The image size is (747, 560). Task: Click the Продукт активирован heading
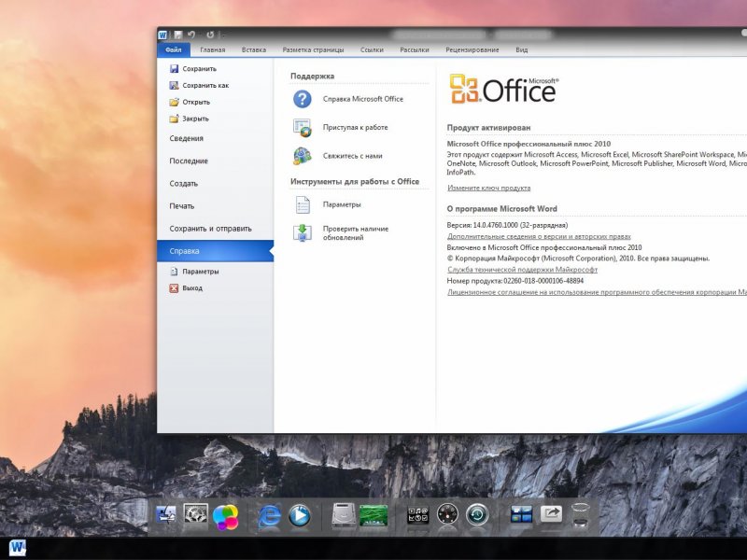(x=488, y=128)
